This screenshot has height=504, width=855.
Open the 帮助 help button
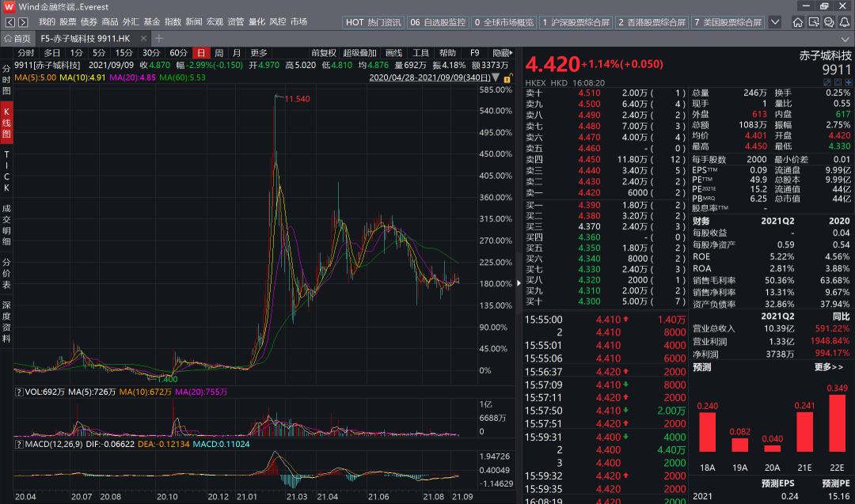tap(447, 53)
